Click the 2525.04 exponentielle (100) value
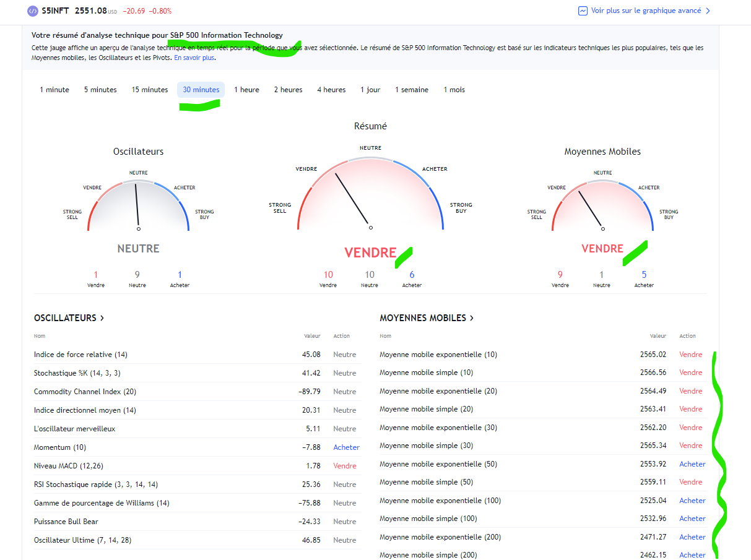This screenshot has height=560, width=751. (x=653, y=501)
